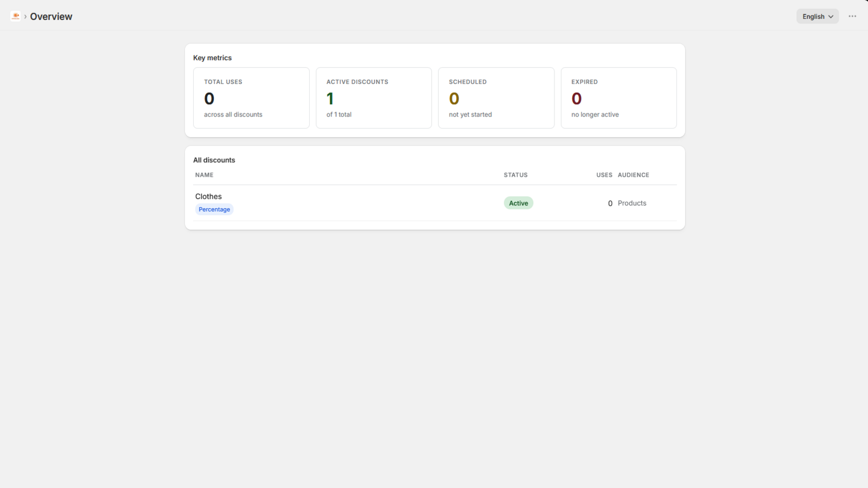Click the All discounts heading
Image resolution: width=868 pixels, height=488 pixels.
(x=214, y=160)
